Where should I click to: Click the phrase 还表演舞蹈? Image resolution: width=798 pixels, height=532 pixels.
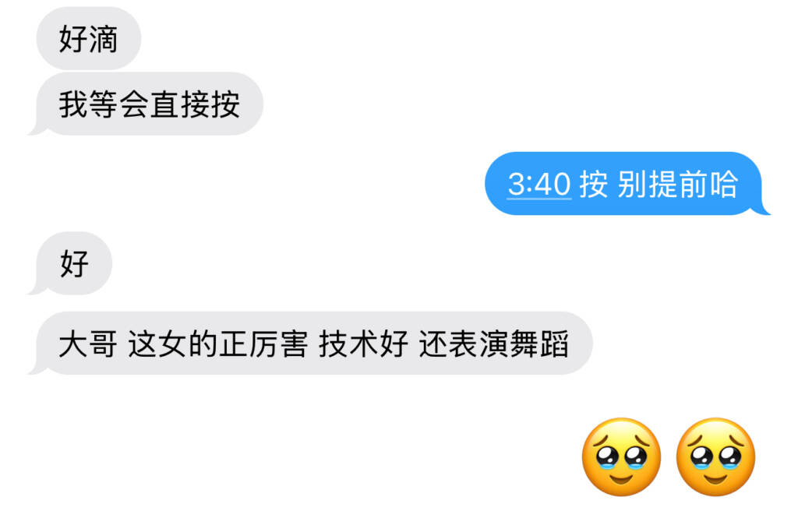[x=493, y=344]
